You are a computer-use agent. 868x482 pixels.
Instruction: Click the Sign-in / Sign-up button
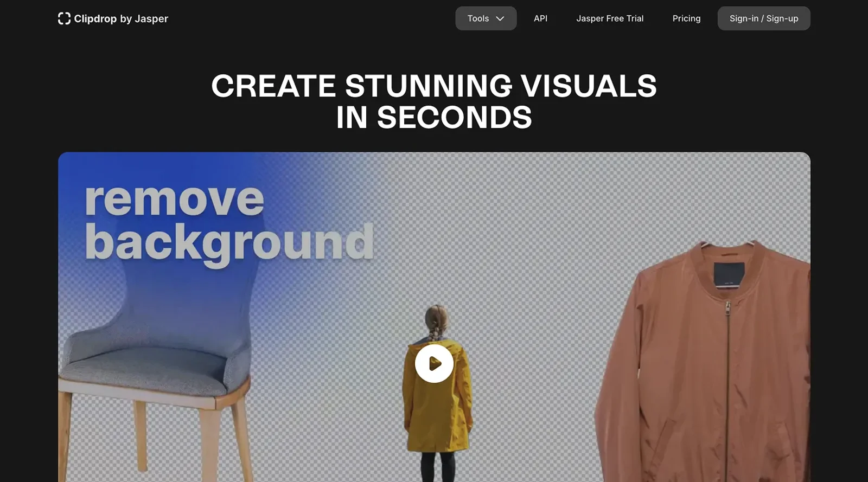pyautogui.click(x=763, y=18)
